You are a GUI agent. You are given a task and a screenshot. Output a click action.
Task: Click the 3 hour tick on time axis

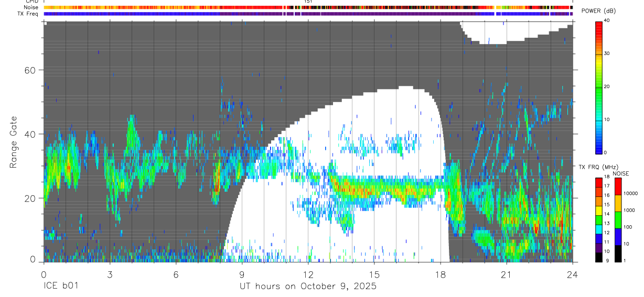110,274
